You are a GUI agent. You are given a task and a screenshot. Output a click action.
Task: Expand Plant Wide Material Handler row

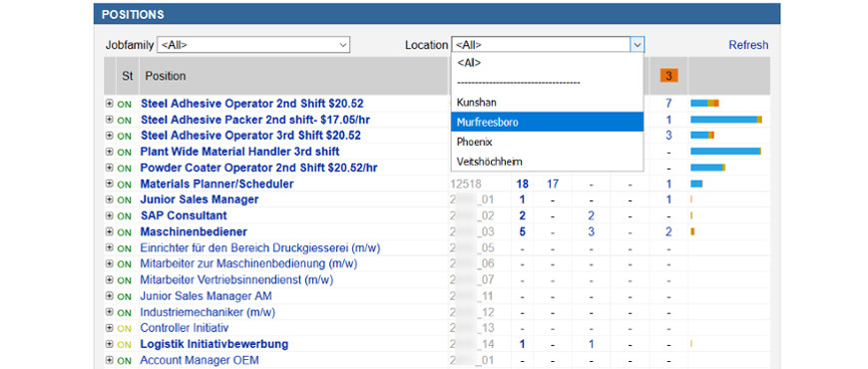pos(109,151)
